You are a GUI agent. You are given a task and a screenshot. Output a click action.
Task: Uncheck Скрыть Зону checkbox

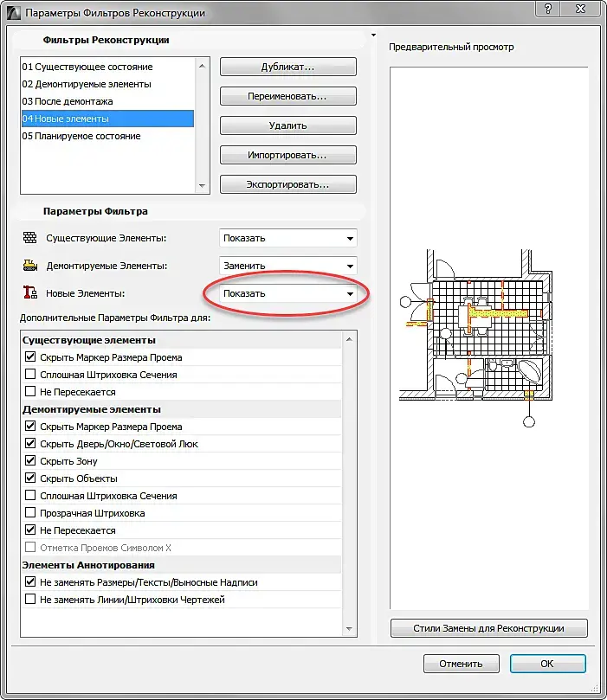point(30,460)
